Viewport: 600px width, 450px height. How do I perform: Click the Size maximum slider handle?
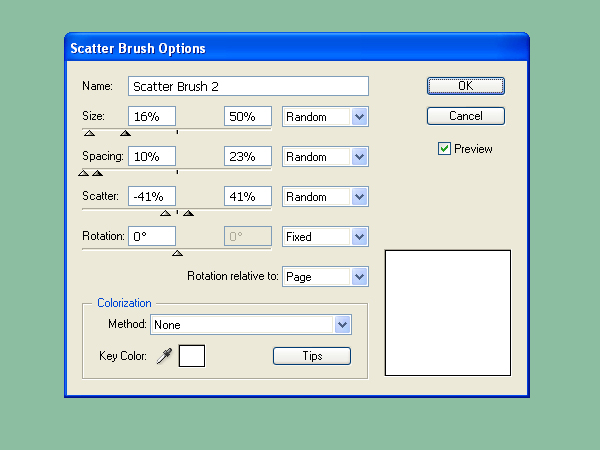pyautogui.click(x=125, y=133)
